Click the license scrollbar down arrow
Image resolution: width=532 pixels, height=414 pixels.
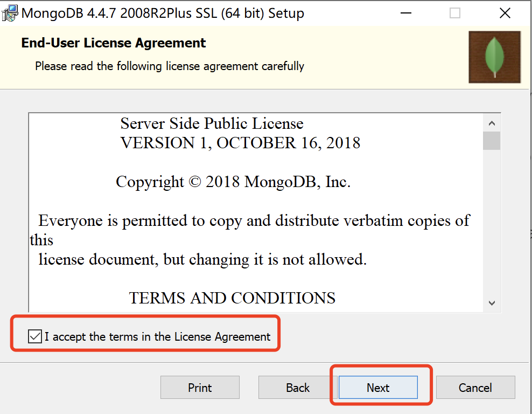click(492, 302)
